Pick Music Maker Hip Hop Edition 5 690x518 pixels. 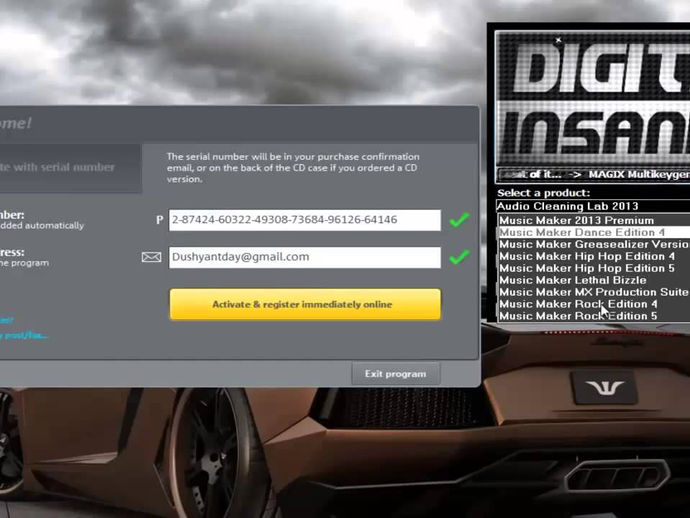[x=594, y=268]
